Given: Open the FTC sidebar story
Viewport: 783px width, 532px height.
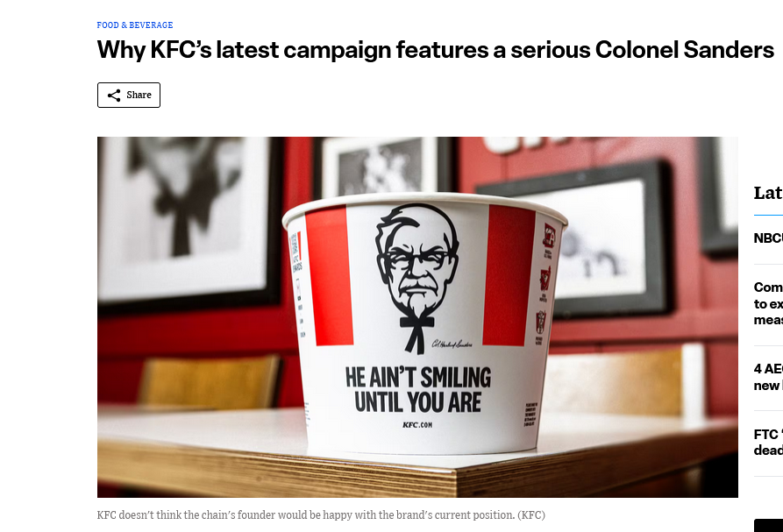Looking at the screenshot, I should pos(768,442).
